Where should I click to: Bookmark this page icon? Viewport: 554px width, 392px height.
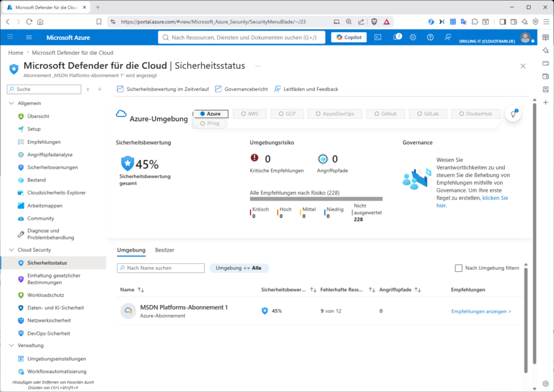tap(99, 22)
